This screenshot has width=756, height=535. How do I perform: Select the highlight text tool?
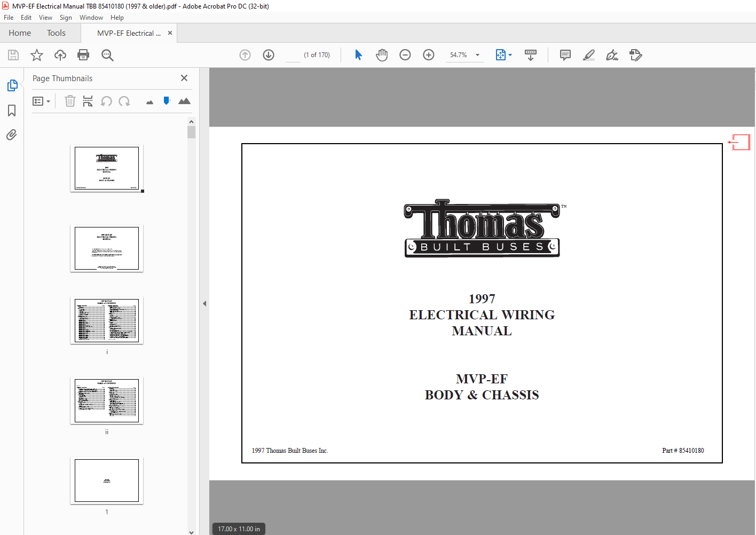point(589,55)
